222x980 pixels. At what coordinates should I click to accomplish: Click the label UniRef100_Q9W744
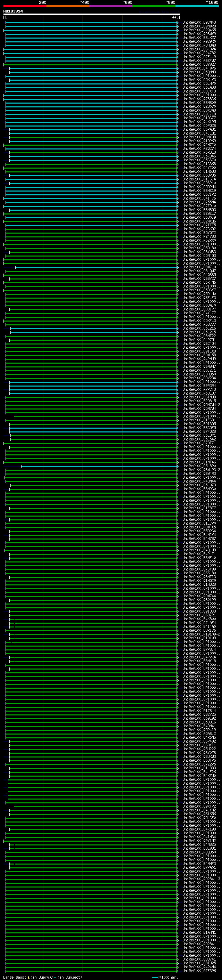199,596
